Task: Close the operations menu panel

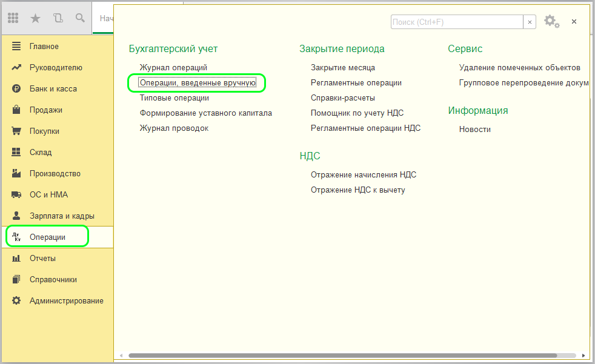Action: coord(574,21)
